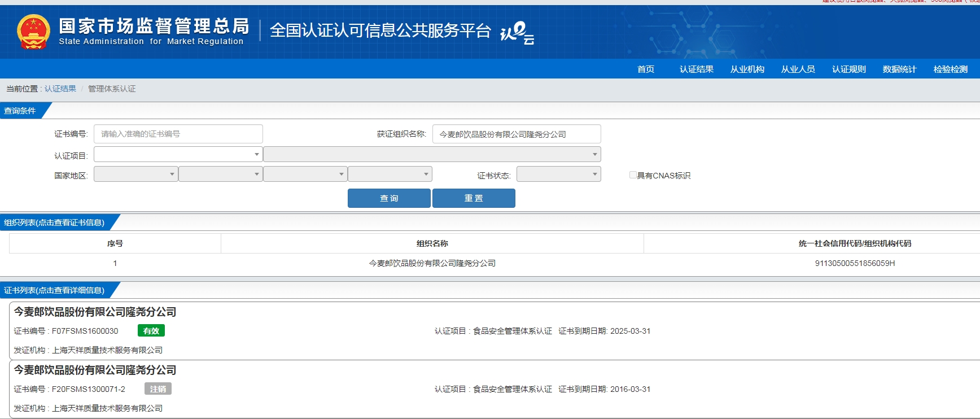Click the green 有效 status badge

(151, 331)
